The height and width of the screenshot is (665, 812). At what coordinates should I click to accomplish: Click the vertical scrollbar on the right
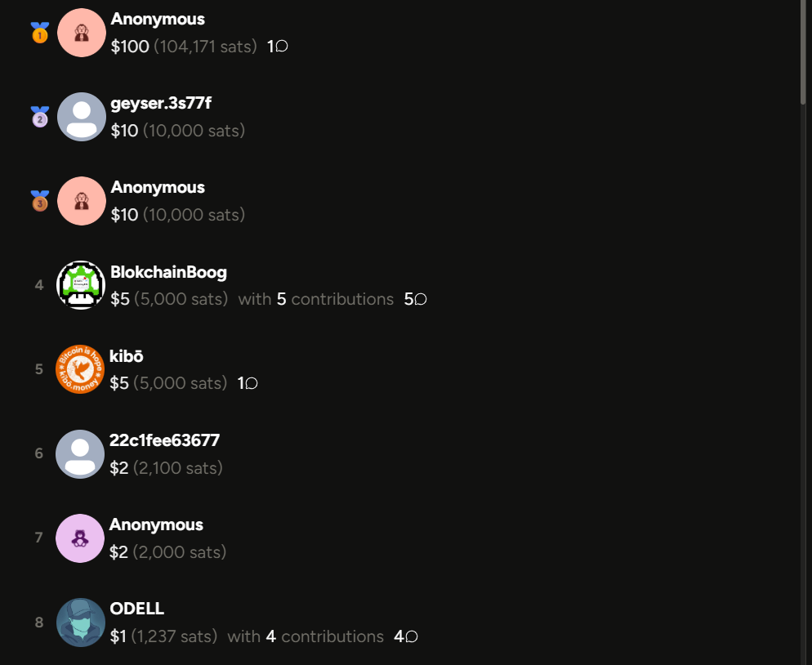pyautogui.click(x=803, y=51)
